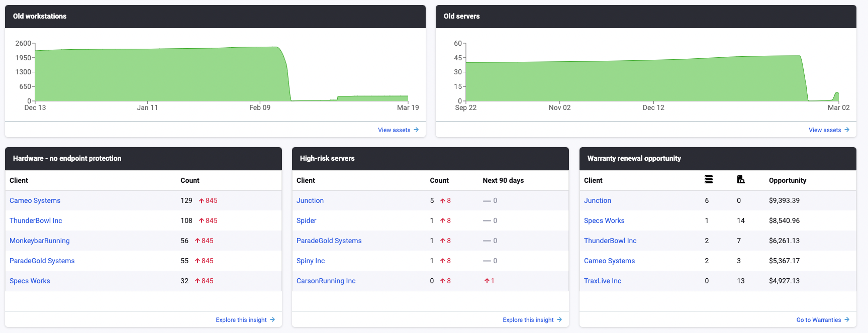Click the $5,367.17 opportunity value
The height and width of the screenshot is (333, 868).
784,261
